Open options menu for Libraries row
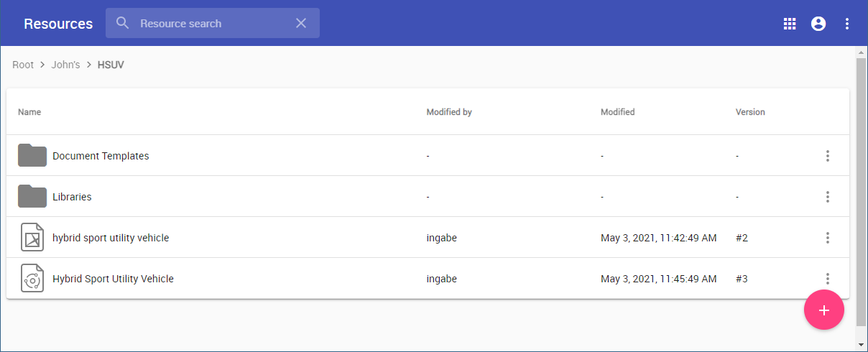The image size is (868, 352). tap(828, 197)
